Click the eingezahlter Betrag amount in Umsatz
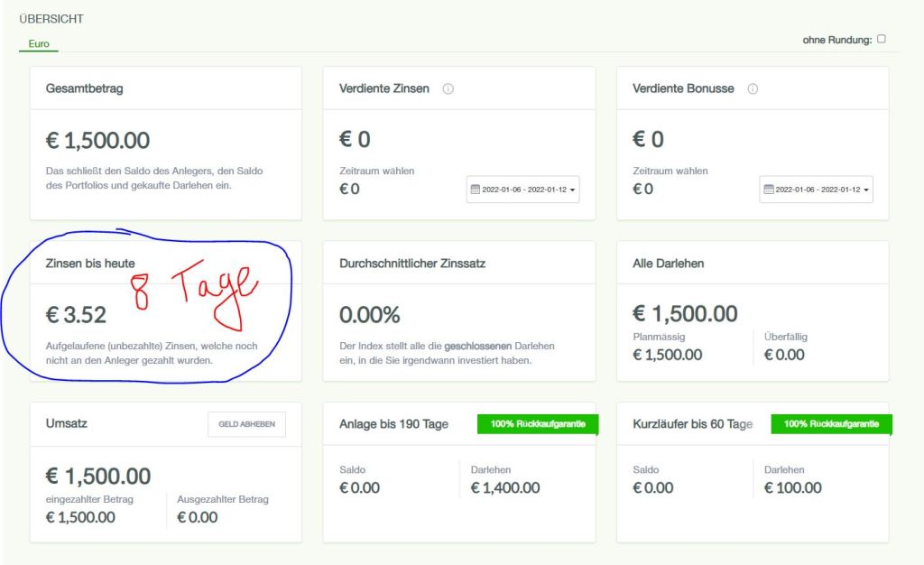This screenshot has width=924, height=565. [x=80, y=517]
